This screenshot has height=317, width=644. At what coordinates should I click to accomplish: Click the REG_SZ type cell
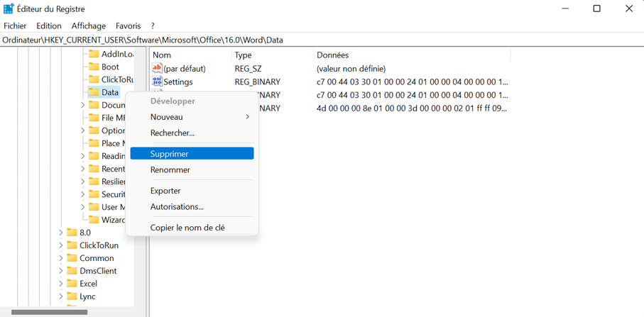(x=248, y=69)
